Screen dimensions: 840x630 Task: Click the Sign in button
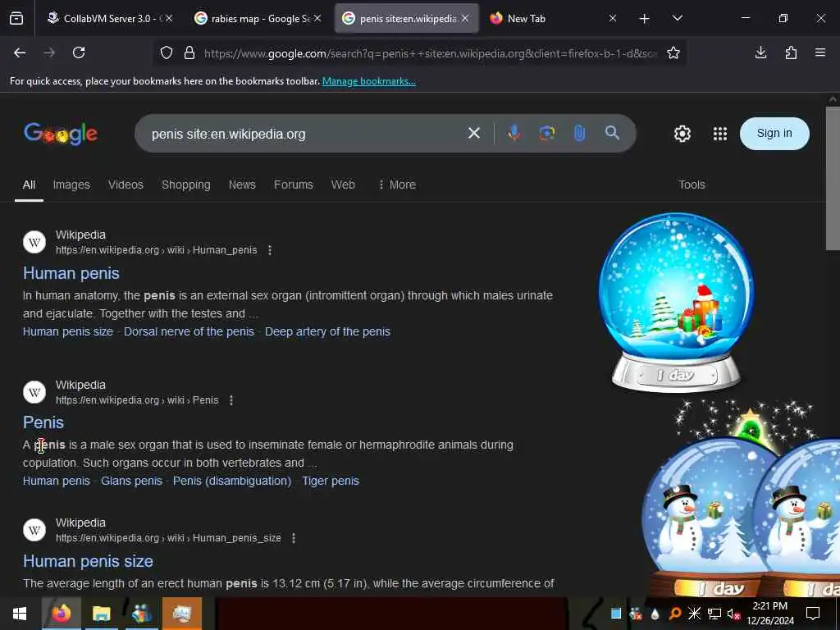pyautogui.click(x=774, y=134)
